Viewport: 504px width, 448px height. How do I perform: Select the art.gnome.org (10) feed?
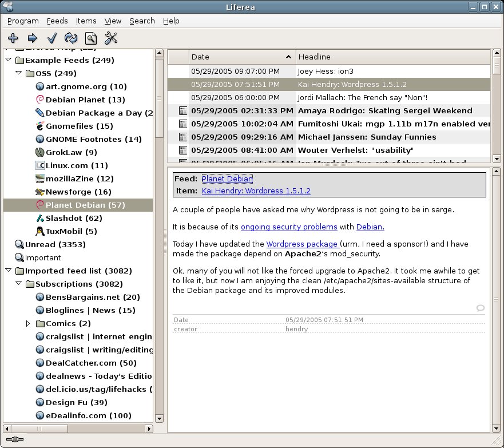pyautogui.click(x=86, y=86)
